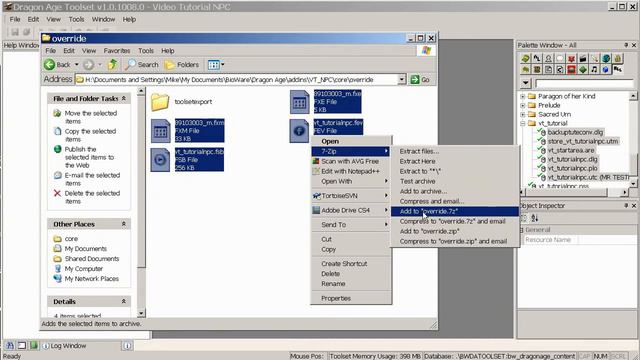Collapse the File and Folder Tasks panel

(124, 98)
